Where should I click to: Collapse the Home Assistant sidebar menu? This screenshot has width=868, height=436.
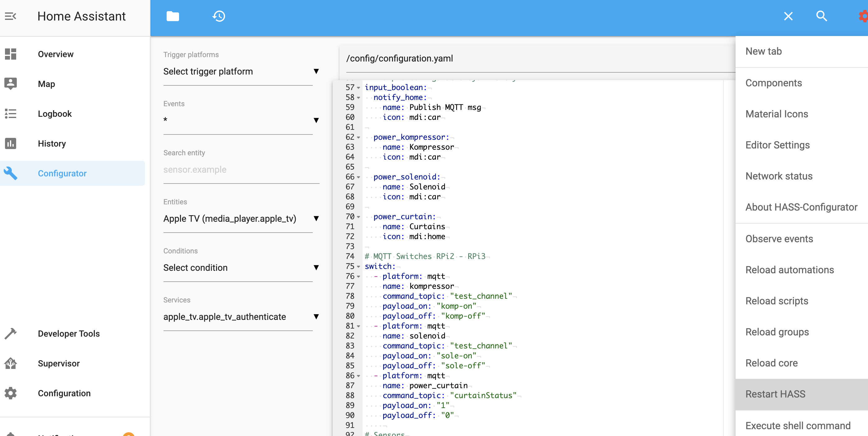[11, 16]
